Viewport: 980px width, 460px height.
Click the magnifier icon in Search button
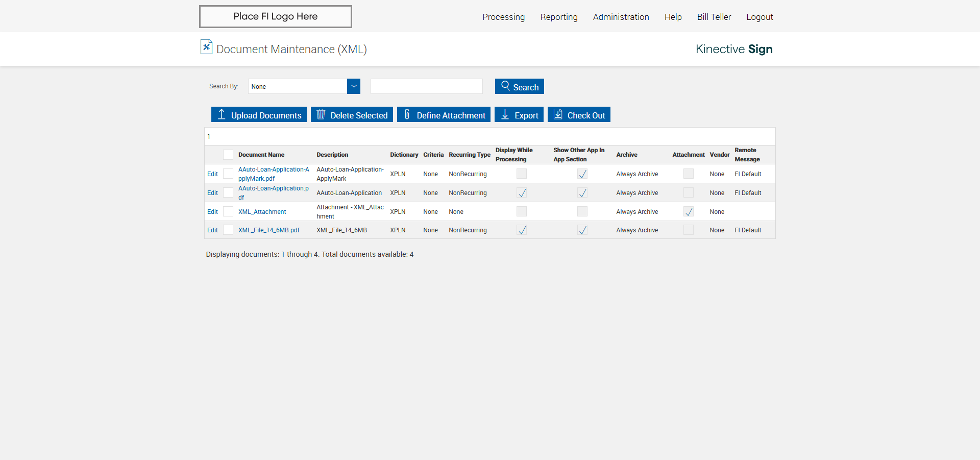click(505, 86)
